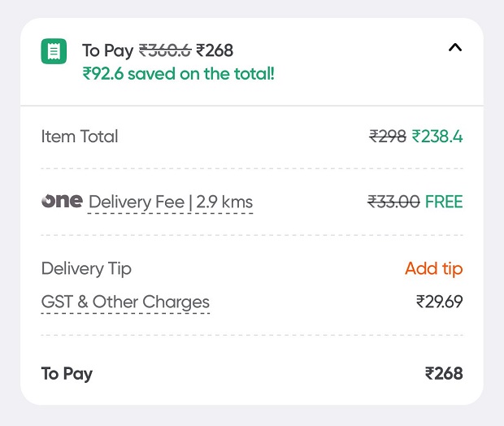Click the struck-through ₹298 item price
The width and height of the screenshot is (504, 426).
[x=388, y=137]
